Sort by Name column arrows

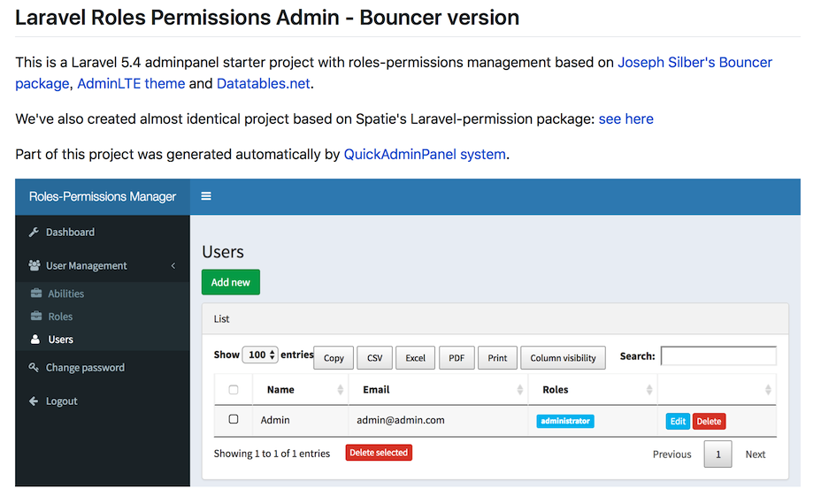coord(341,389)
